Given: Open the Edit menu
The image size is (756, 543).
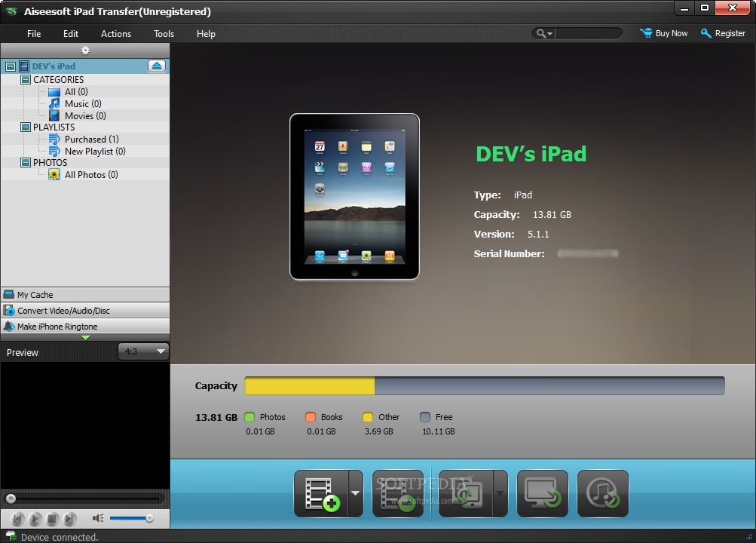Looking at the screenshot, I should click(70, 34).
